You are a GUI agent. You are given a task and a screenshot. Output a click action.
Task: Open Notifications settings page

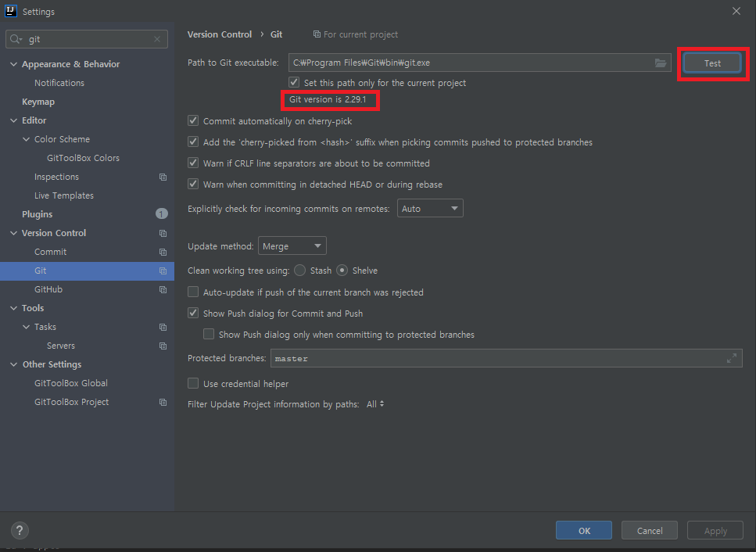(x=59, y=83)
